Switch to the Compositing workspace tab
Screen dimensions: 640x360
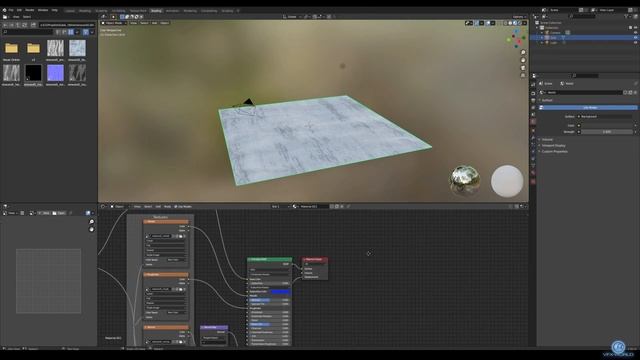(x=209, y=11)
